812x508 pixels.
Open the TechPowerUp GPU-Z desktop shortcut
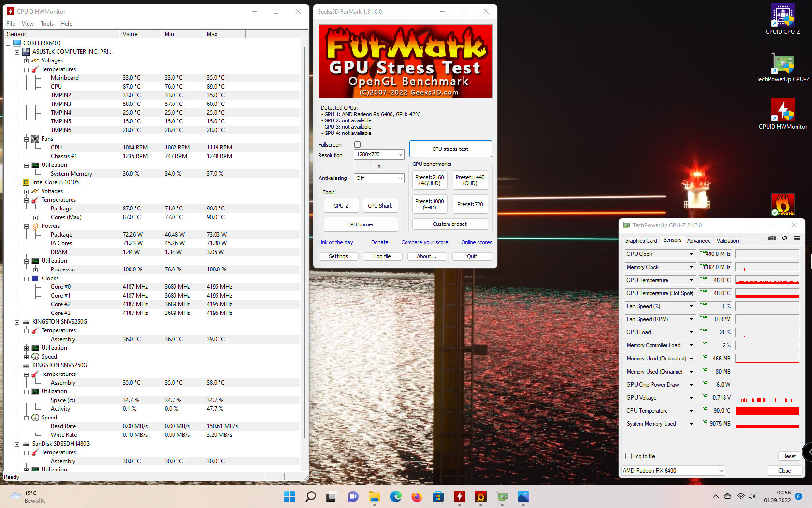coord(783,67)
